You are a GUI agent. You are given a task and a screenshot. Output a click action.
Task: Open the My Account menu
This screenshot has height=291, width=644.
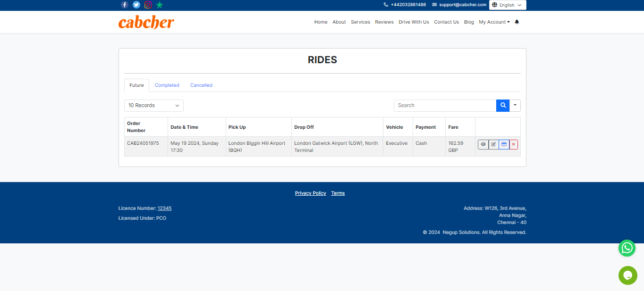494,22
